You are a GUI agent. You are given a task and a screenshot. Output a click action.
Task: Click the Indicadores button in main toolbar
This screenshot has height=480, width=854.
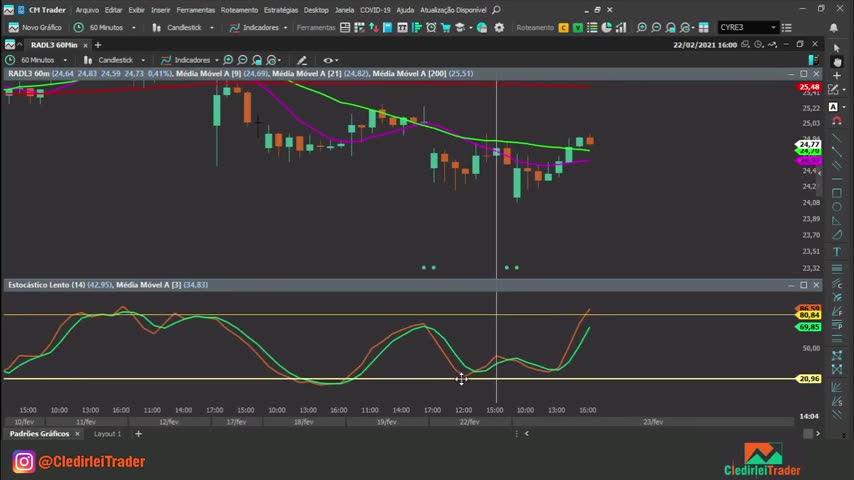(x=260, y=28)
